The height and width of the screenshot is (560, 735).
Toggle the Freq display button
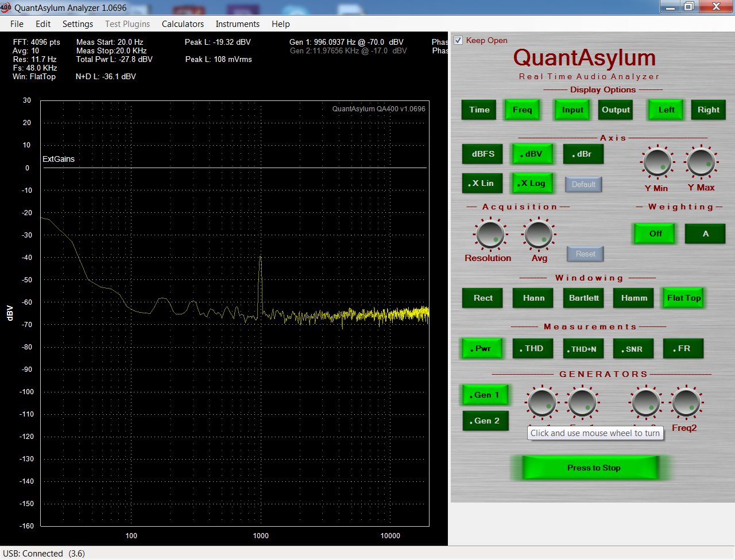[522, 110]
